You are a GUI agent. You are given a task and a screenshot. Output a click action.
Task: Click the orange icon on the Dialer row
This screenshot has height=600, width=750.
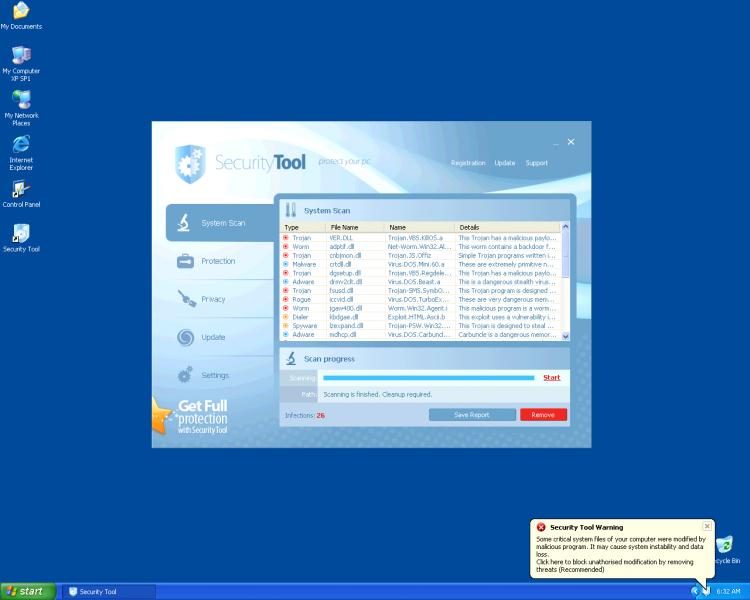click(x=286, y=317)
